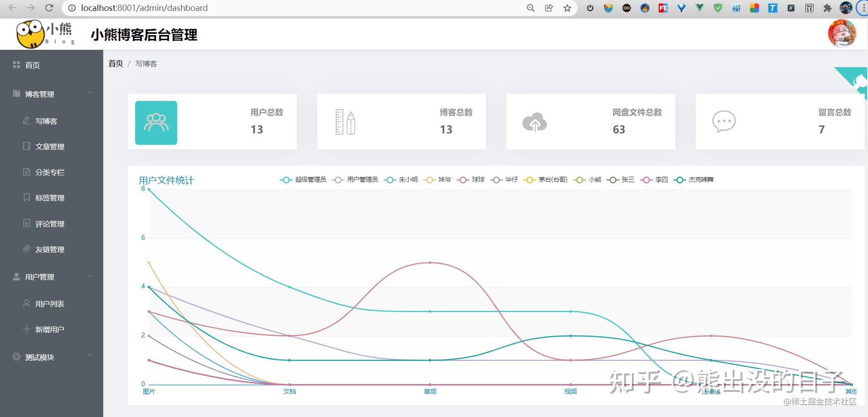This screenshot has width=868, height=417.
Task: Click the profile avatar at top right
Action: 842,33
